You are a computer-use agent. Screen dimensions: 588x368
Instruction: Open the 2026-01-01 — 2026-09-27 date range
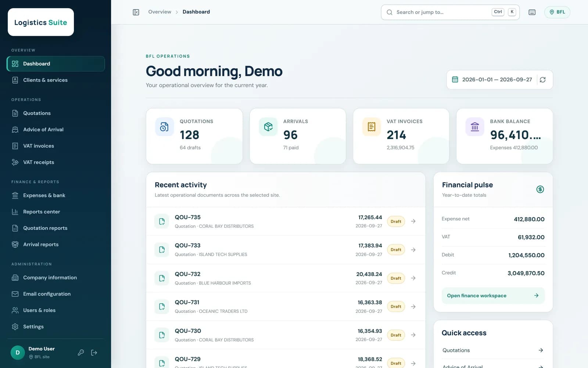coord(492,79)
